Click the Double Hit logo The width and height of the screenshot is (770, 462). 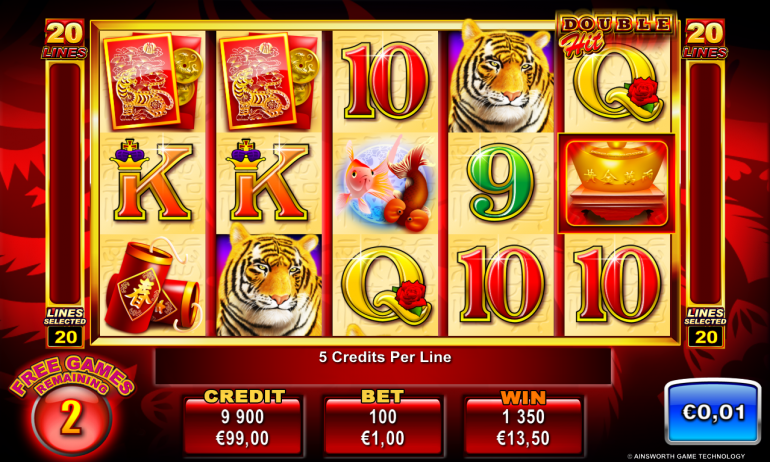tap(616, 32)
